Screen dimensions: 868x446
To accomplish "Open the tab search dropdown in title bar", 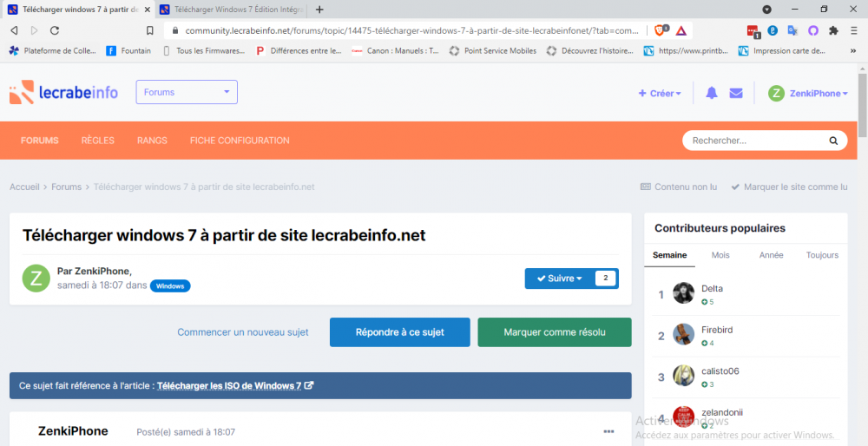I will tap(766, 10).
